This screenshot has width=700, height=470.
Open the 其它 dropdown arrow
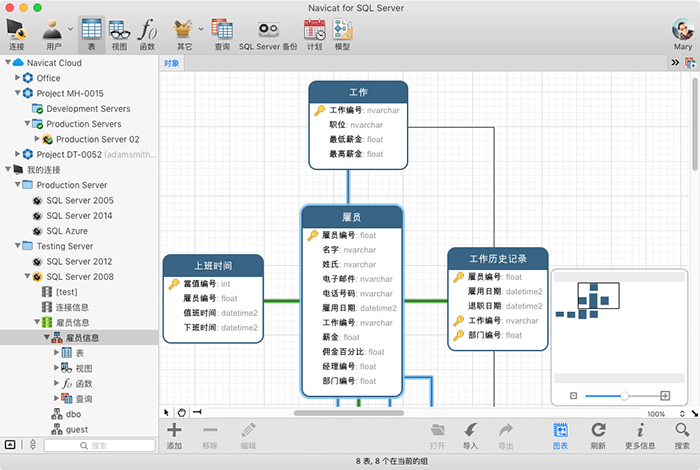(201, 29)
